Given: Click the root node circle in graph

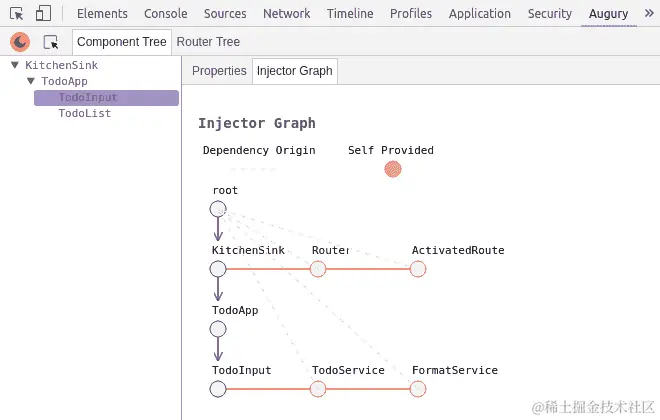Looking at the screenshot, I should pos(218,209).
